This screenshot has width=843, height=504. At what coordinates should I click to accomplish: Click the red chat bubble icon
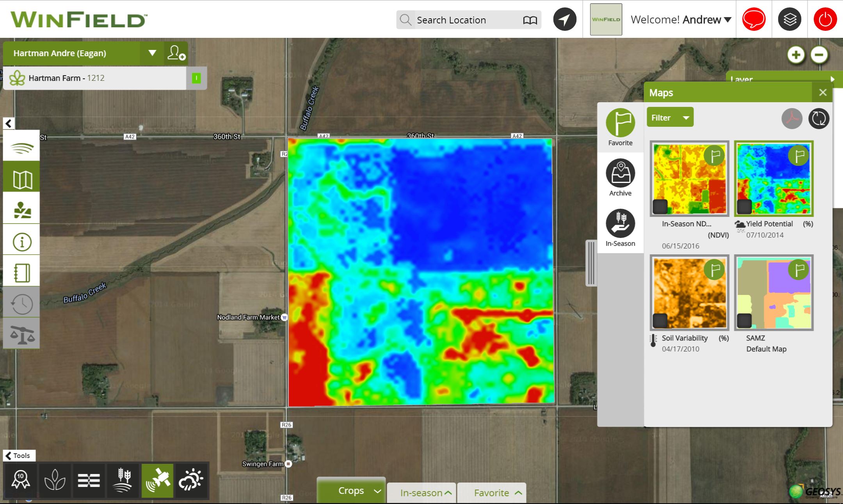tap(754, 19)
